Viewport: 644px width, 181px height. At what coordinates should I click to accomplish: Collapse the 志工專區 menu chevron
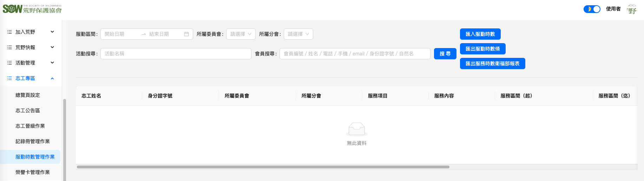point(52,78)
